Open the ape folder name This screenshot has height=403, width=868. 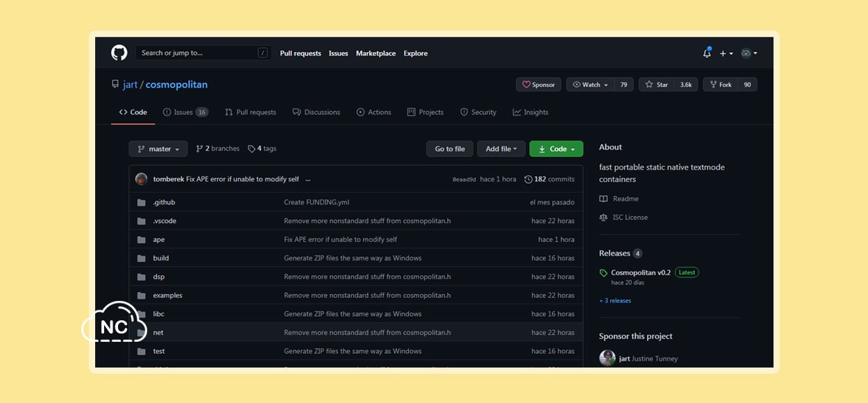tap(159, 240)
